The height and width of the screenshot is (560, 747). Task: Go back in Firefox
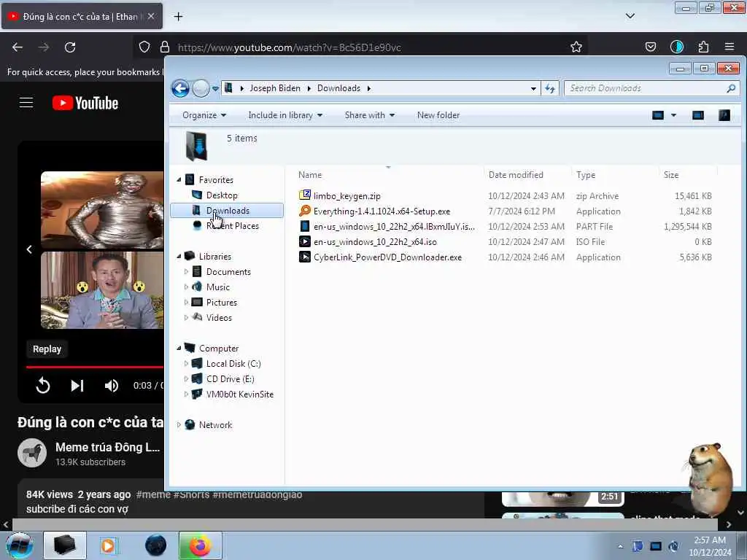18,47
